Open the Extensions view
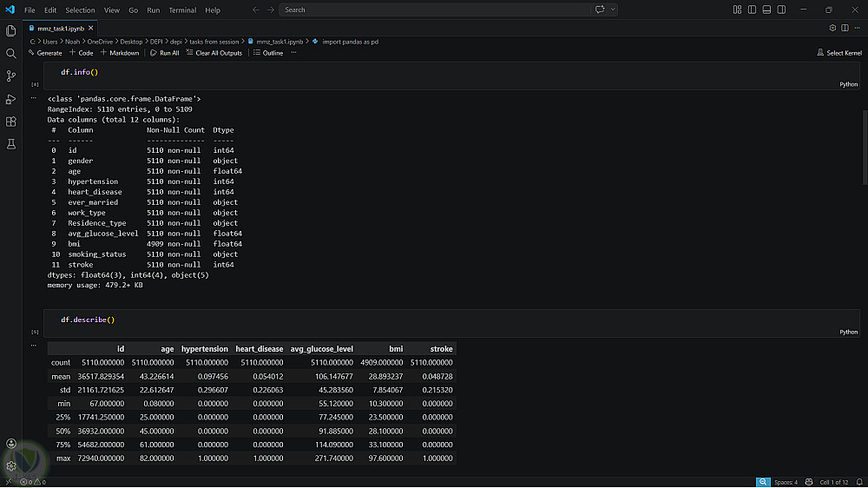The image size is (868, 488). pos(11,122)
